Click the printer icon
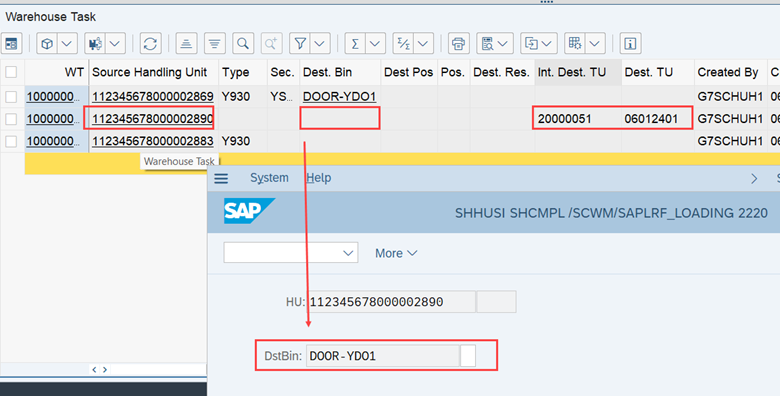The width and height of the screenshot is (780, 396). pos(459,44)
